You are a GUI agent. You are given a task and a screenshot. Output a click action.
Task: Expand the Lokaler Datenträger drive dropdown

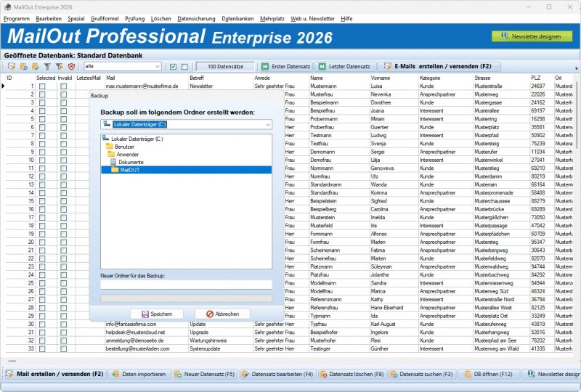(187, 124)
